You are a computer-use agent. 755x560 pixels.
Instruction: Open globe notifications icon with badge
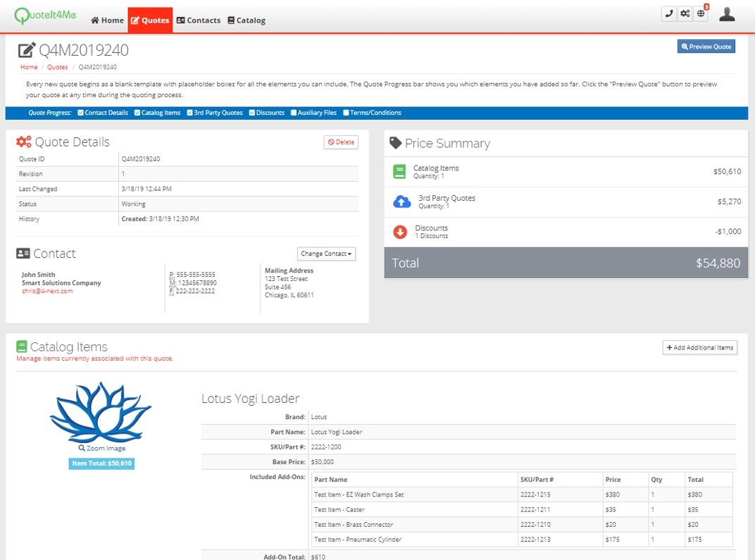pos(701,14)
